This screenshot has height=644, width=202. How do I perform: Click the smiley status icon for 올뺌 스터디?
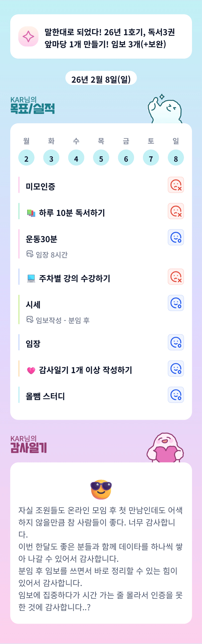click(176, 395)
